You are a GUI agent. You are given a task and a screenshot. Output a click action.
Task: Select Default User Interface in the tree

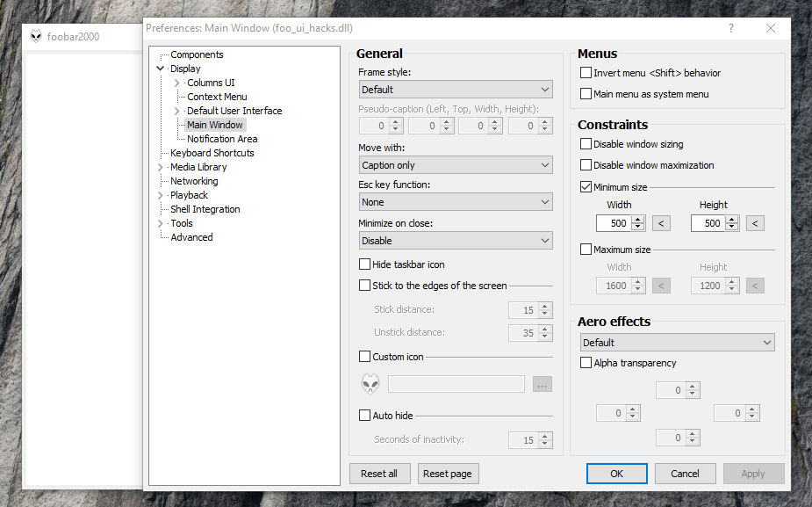(x=234, y=111)
